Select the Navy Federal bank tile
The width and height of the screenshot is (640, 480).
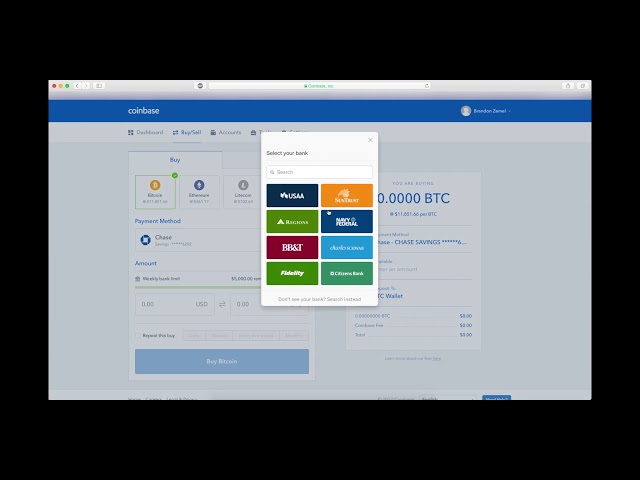point(347,222)
